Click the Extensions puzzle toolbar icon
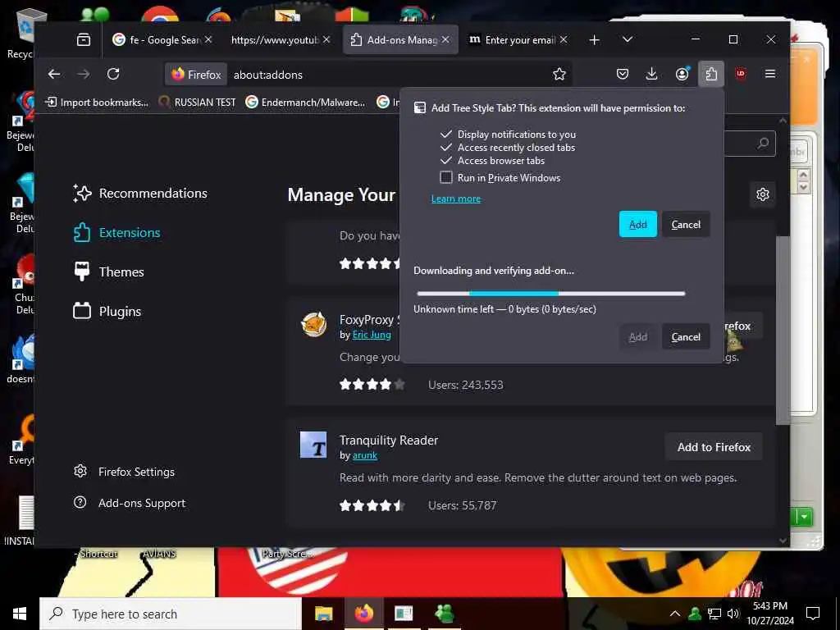 pyautogui.click(x=711, y=74)
